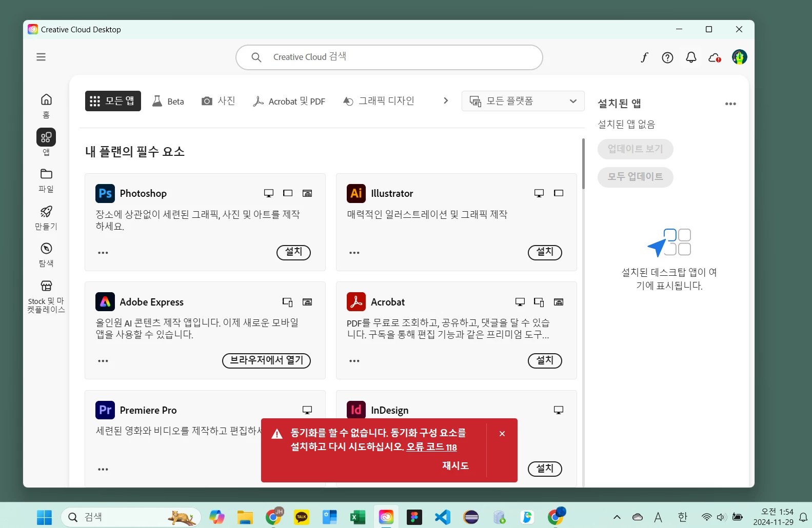Install Acrobat with the 설치 button
812x528 pixels.
pos(545,361)
